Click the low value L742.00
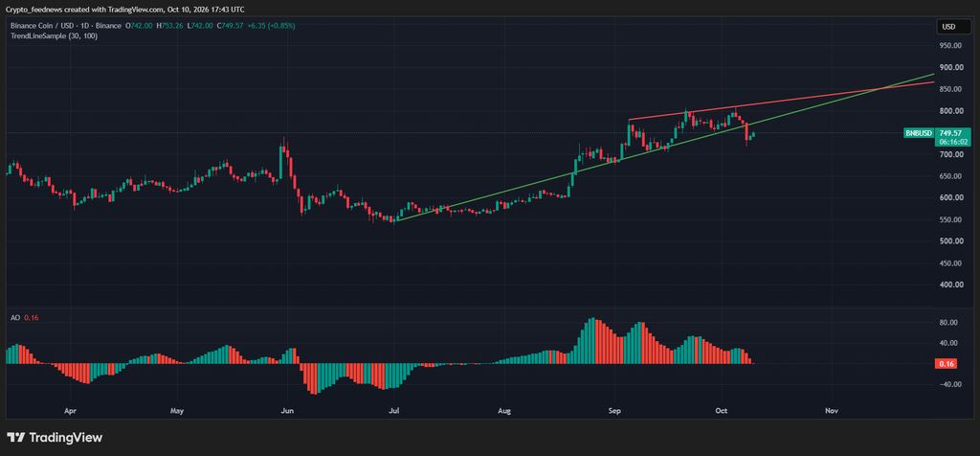 (199, 26)
